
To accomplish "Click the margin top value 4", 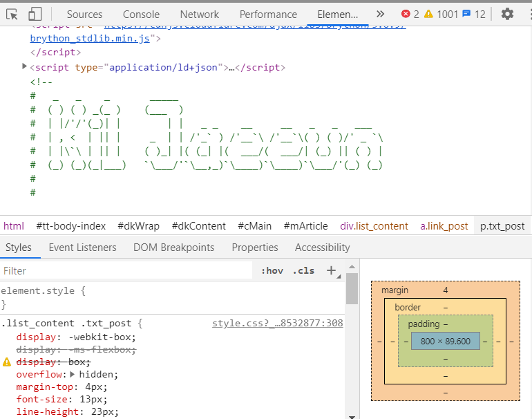I will click(446, 290).
